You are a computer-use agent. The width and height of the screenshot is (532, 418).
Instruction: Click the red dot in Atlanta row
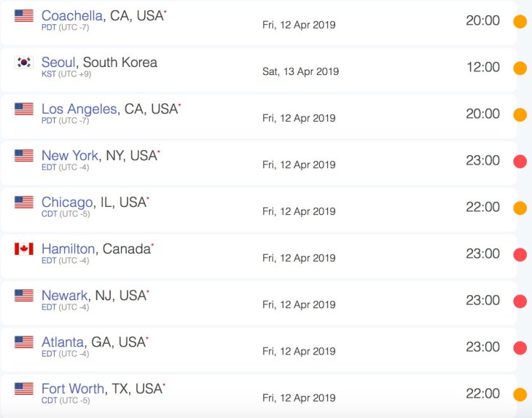520,348
